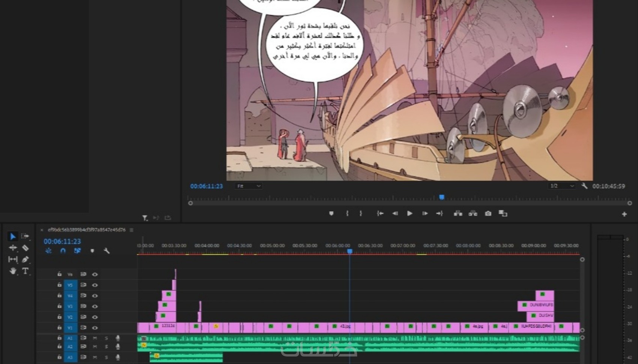Select the 4e.jpg clip on V1
Screen dimensions: 638x364
[474, 327]
